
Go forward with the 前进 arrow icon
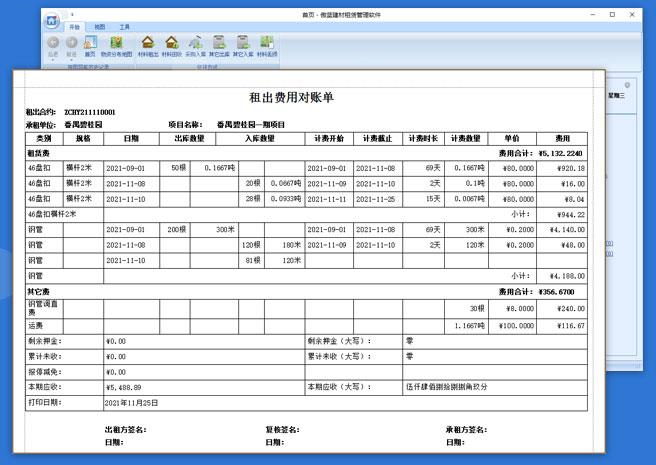tap(72, 43)
